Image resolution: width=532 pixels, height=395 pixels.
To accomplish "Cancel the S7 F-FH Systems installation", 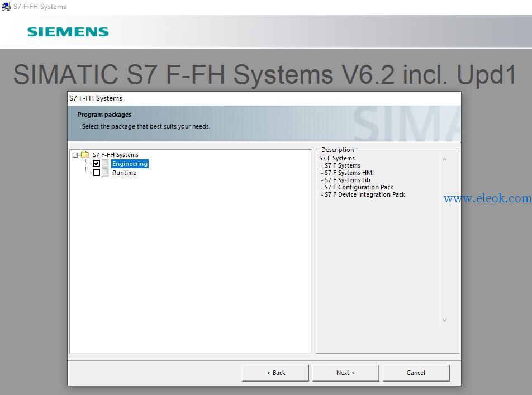I will (416, 373).
